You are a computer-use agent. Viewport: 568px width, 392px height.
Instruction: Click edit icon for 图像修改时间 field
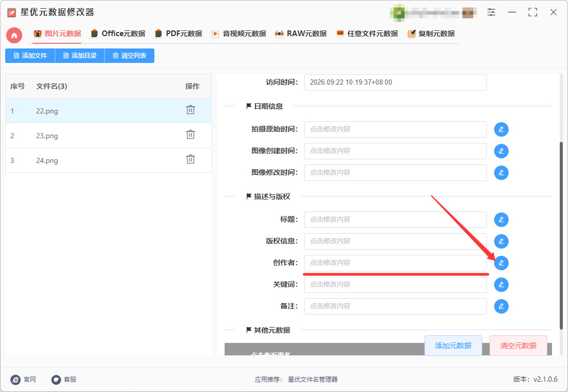pyautogui.click(x=501, y=173)
